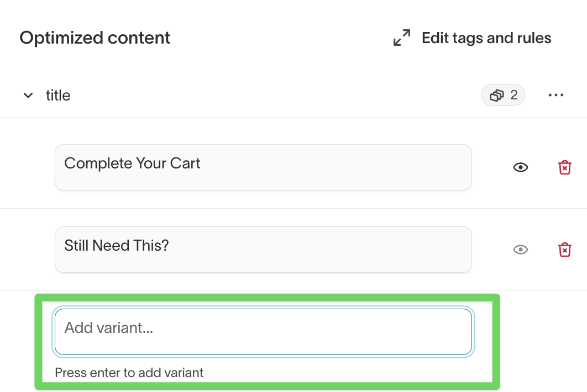Click the Optimized content heading
587x392 pixels.
[95, 38]
